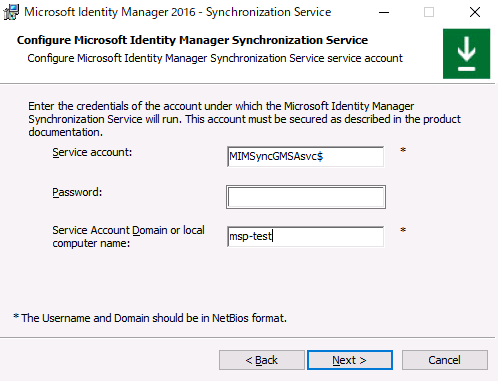Viewport: 498px width, 381px height.
Task: Focus the Service account input field
Action: (x=305, y=156)
